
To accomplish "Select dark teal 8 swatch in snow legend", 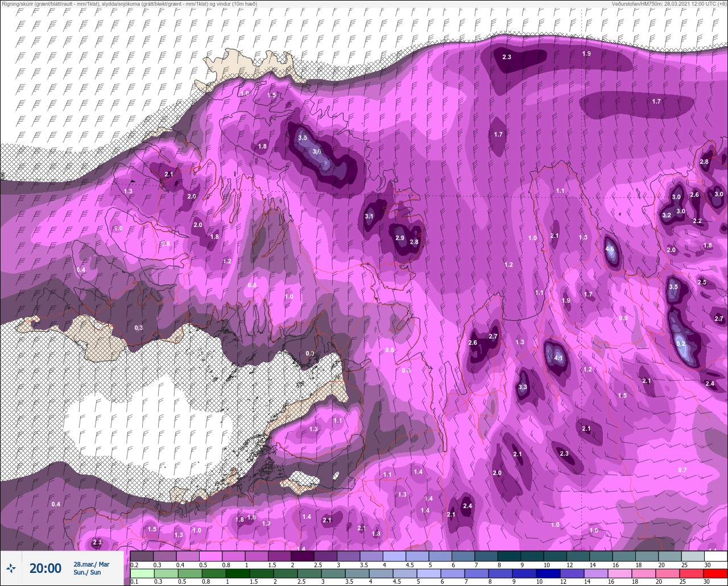I will pyautogui.click(x=508, y=556).
